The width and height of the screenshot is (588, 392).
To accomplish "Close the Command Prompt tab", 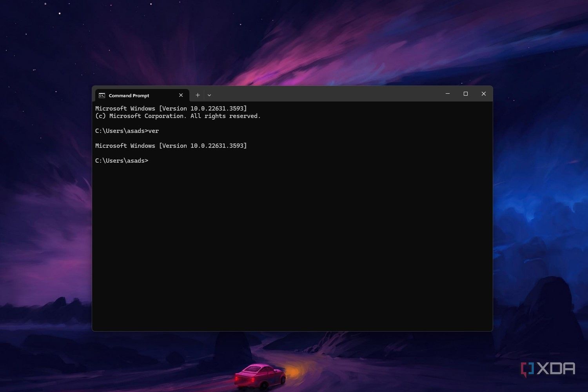I will pyautogui.click(x=181, y=95).
